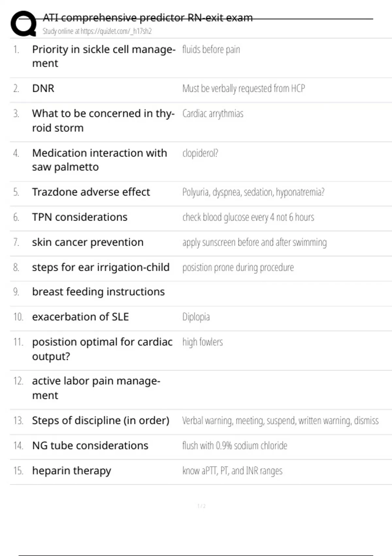Click 'Must be verbally requested from HCP'
The height and width of the screenshot is (556, 392).
click(x=244, y=88)
